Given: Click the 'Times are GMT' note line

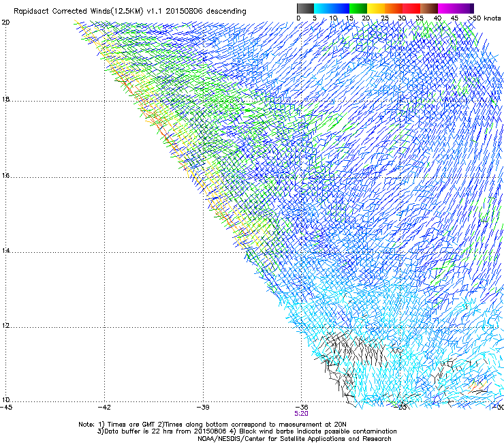Looking at the screenshot, I should click(x=212, y=425).
